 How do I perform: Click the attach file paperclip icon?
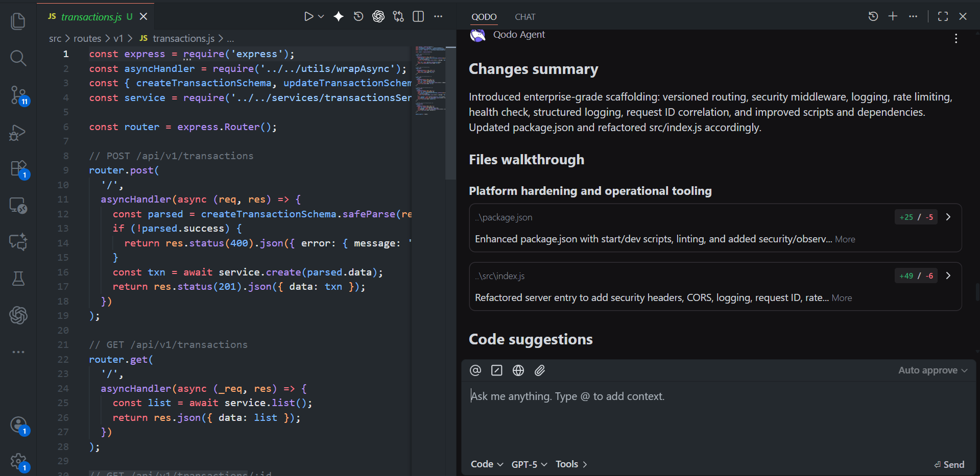tap(540, 370)
